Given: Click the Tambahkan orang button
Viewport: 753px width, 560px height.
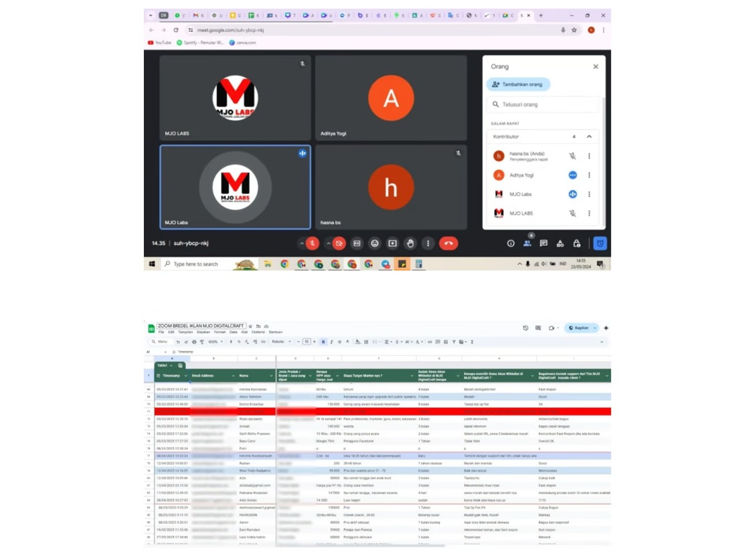Looking at the screenshot, I should (518, 84).
